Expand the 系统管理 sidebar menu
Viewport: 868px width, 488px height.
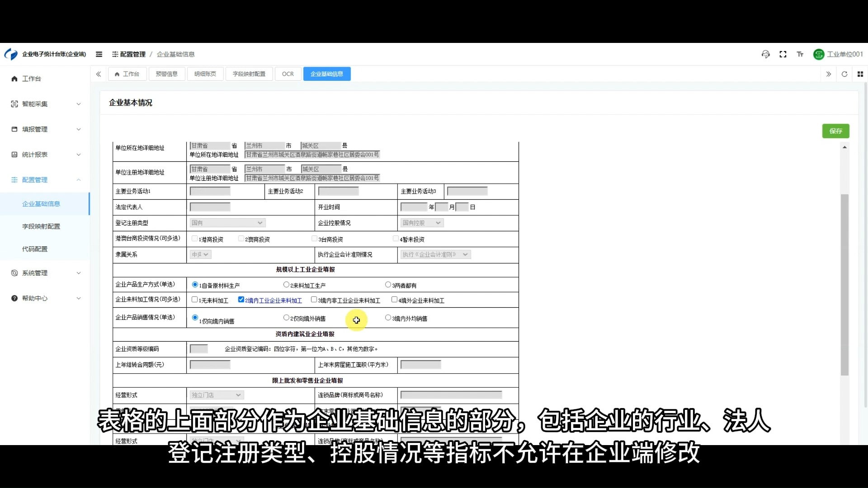pos(79,273)
